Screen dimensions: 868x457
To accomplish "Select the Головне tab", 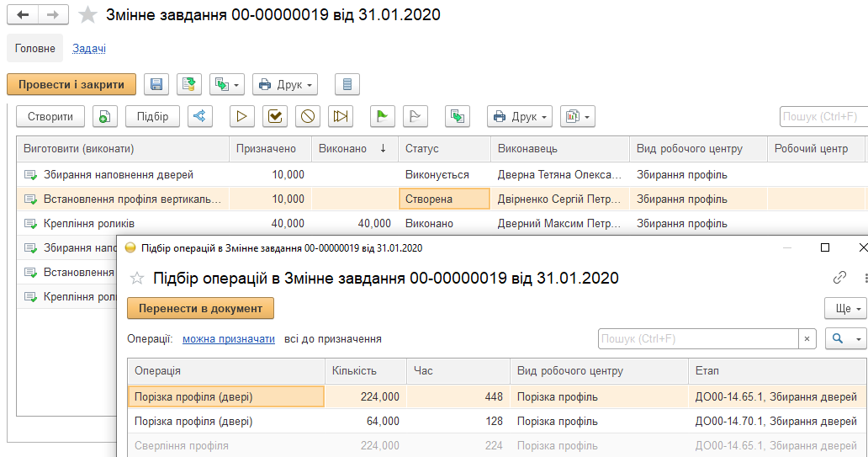I will click(35, 48).
